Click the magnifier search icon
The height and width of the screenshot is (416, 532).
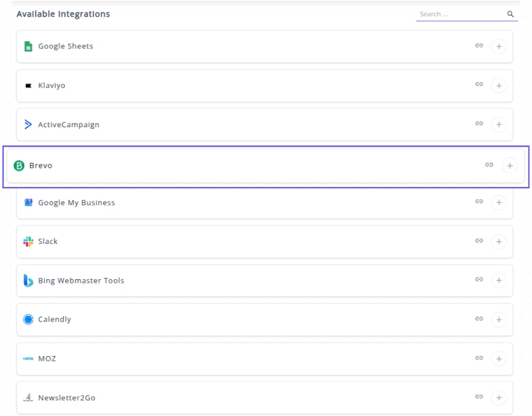coord(510,14)
